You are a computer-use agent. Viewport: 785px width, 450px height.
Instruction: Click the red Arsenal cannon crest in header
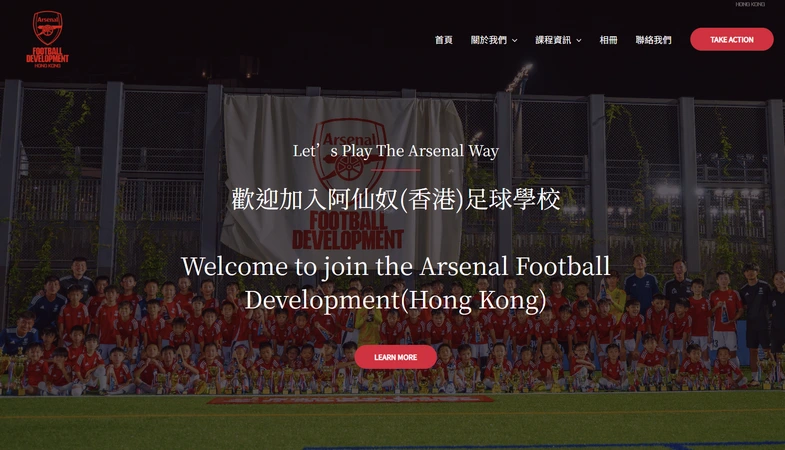[48, 28]
